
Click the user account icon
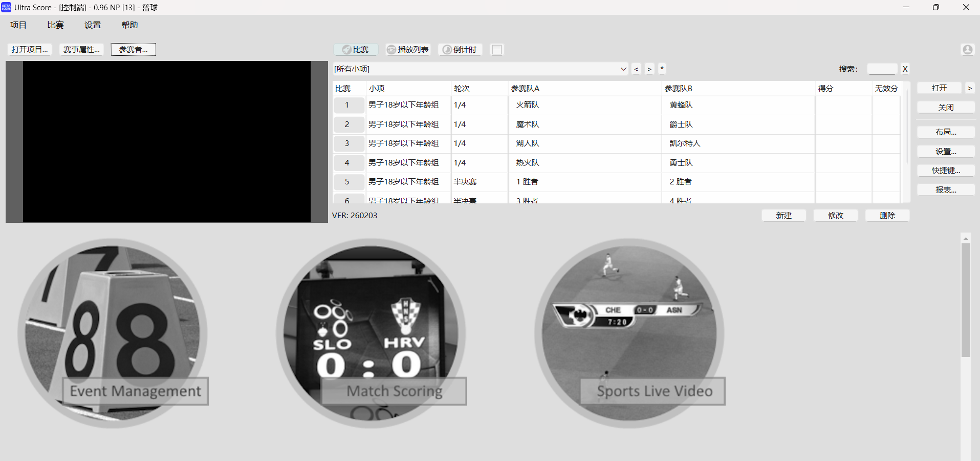click(x=967, y=50)
